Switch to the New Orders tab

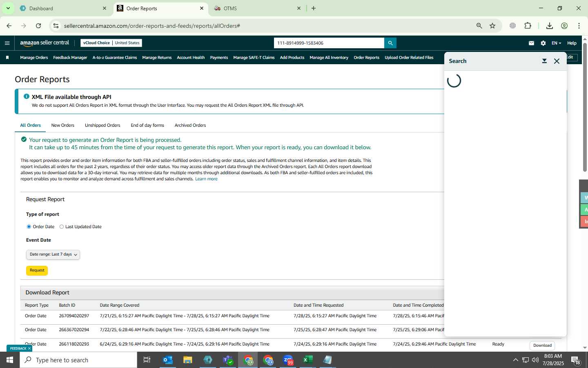(x=62, y=125)
